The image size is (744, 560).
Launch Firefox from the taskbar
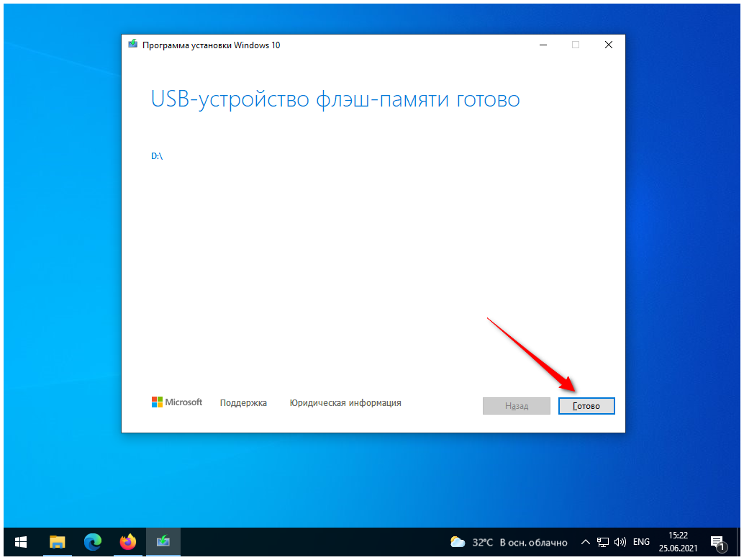(128, 541)
